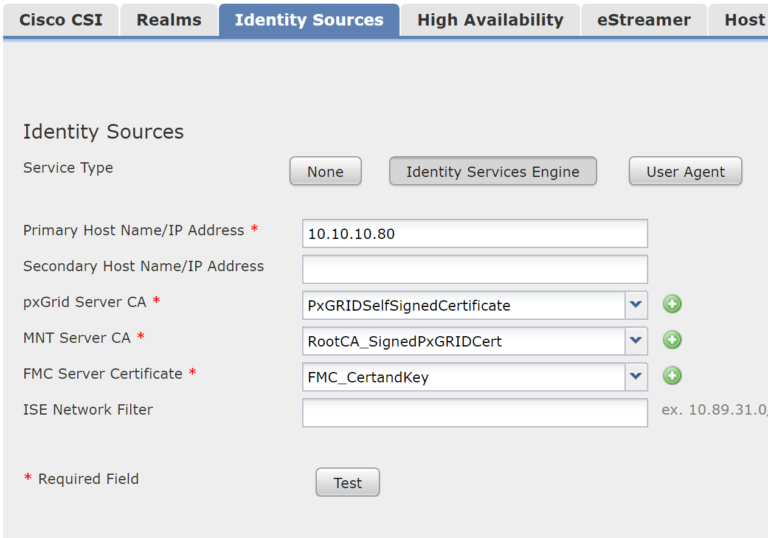Focus Secondary Host Name/IP Address field
This screenshot has height=538, width=768.
coord(475,269)
